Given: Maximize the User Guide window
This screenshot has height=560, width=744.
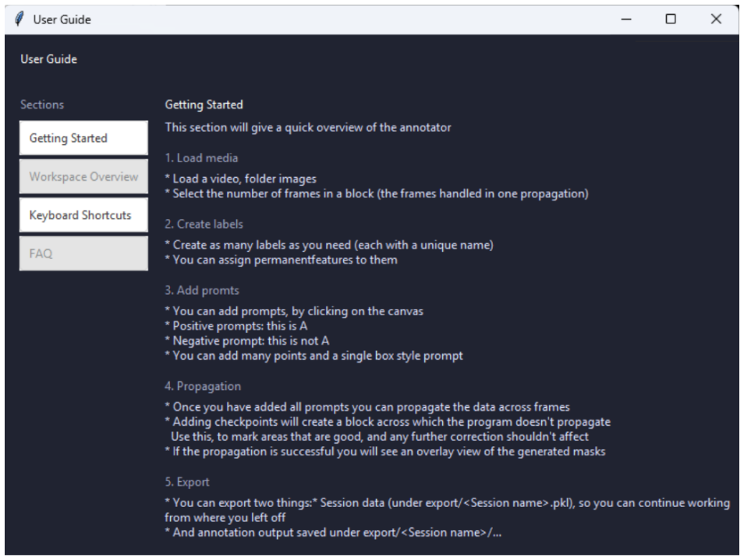Looking at the screenshot, I should coord(671,19).
